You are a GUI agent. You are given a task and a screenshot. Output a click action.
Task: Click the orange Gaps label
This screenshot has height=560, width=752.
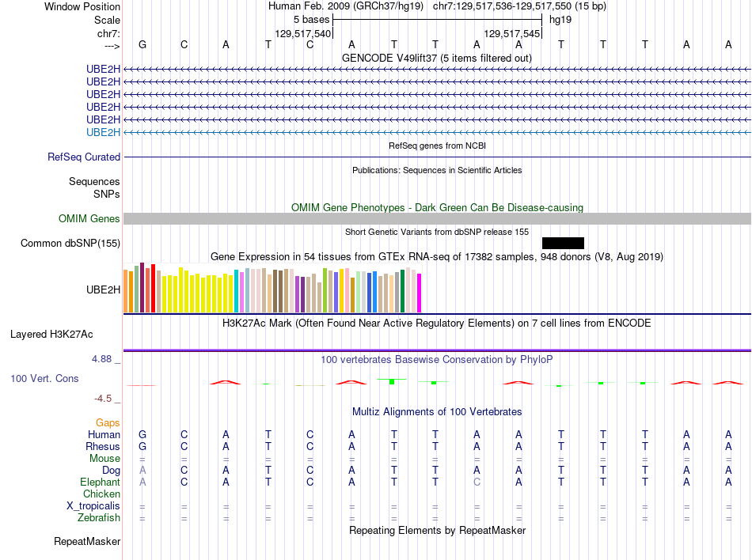[108, 422]
